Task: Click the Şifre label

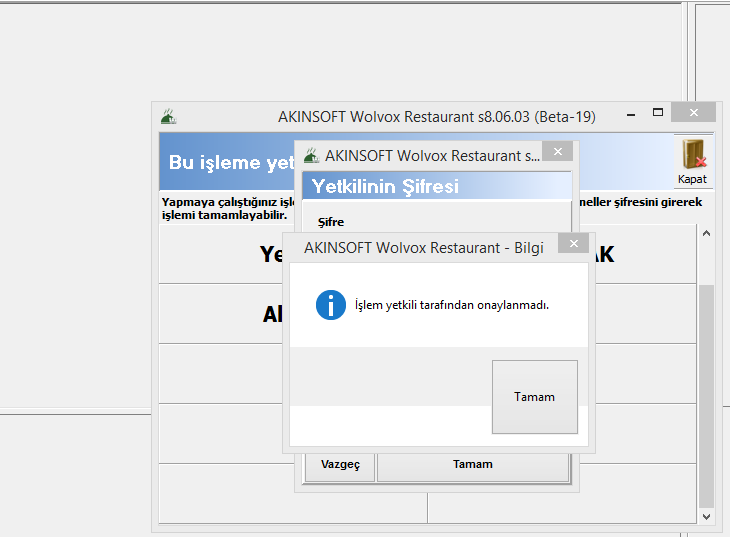Action: coord(331,222)
